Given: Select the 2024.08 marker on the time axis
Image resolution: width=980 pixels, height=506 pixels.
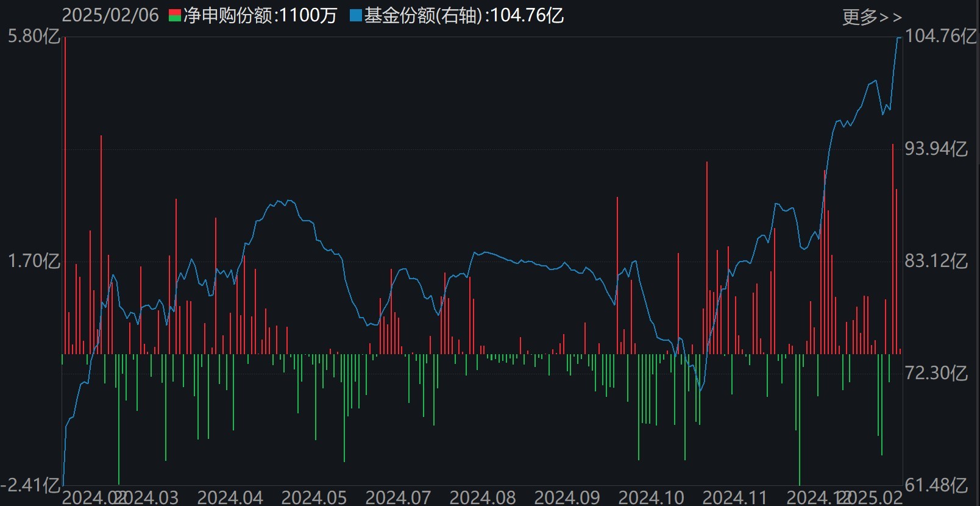Looking at the screenshot, I should [x=482, y=497].
